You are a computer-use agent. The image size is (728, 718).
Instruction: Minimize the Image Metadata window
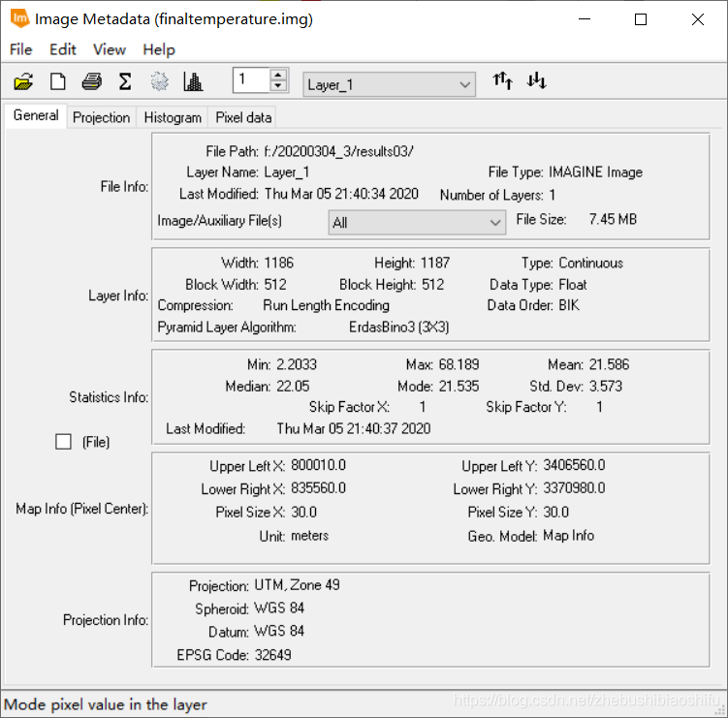pos(585,19)
